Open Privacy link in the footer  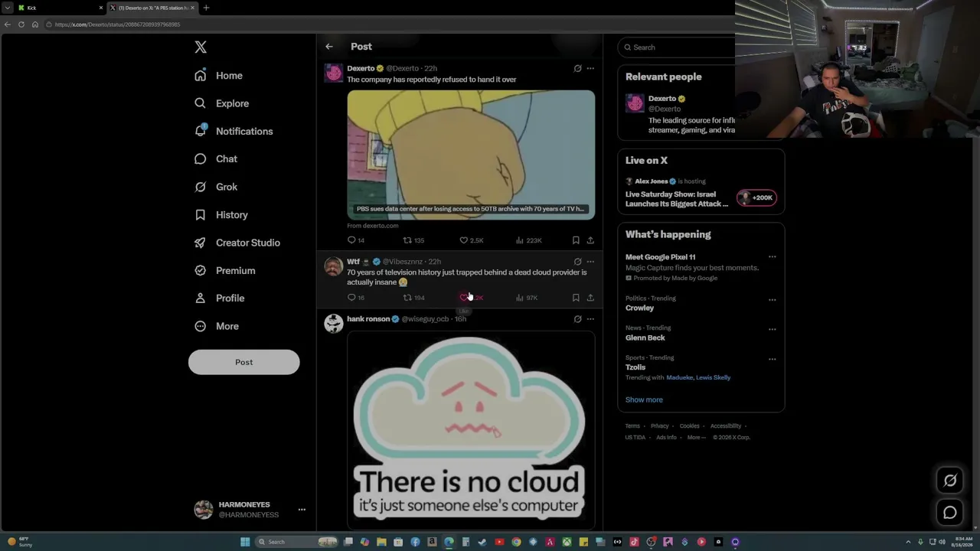coord(659,426)
